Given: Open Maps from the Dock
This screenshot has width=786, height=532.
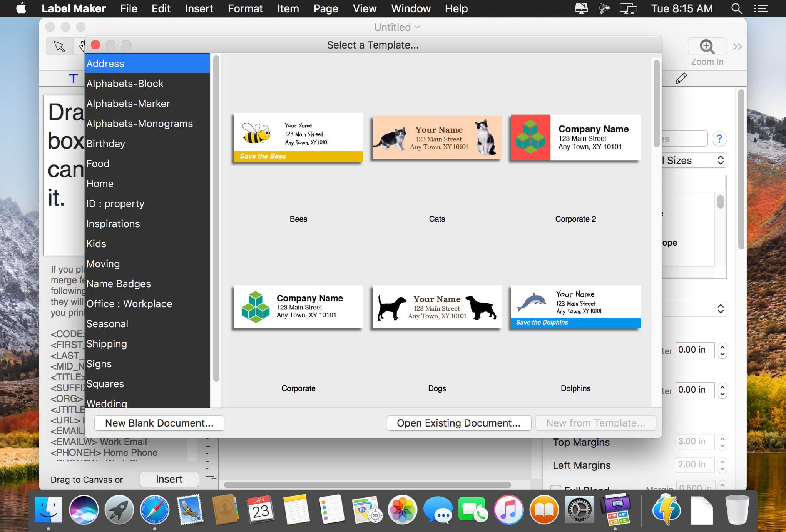Looking at the screenshot, I should 367,510.
